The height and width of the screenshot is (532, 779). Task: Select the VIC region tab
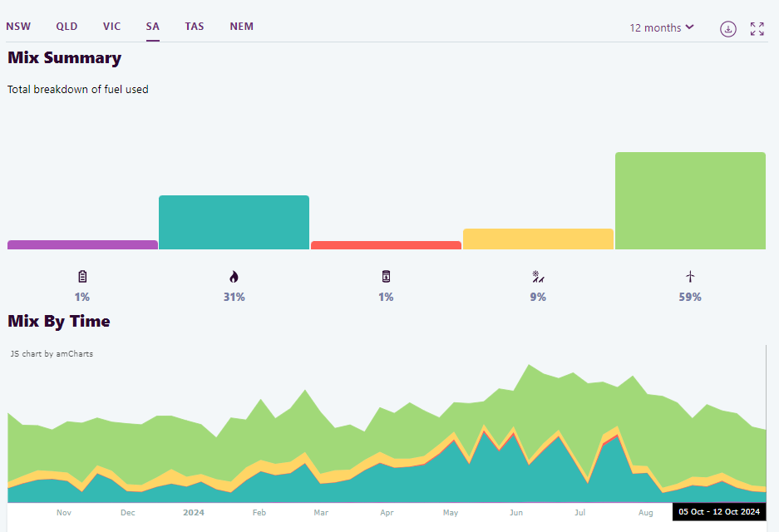click(111, 27)
